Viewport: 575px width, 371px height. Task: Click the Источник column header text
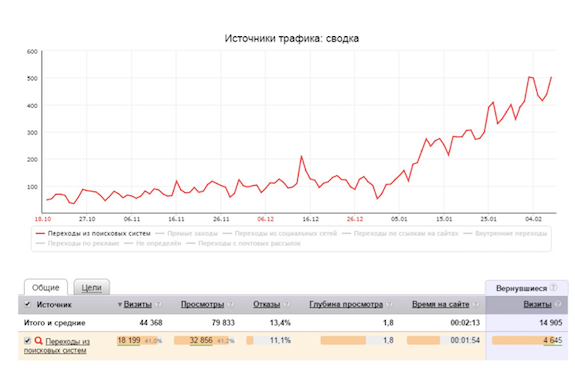[54, 305]
